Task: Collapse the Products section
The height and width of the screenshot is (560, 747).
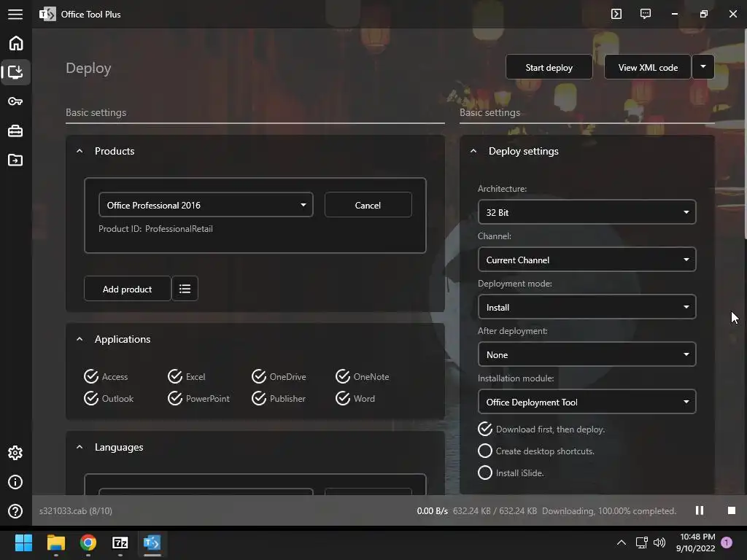Action: tap(80, 151)
